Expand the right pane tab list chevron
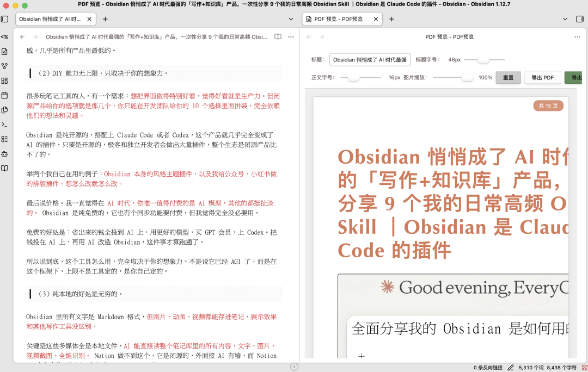Viewport: 588px width, 372px height. 565,19
